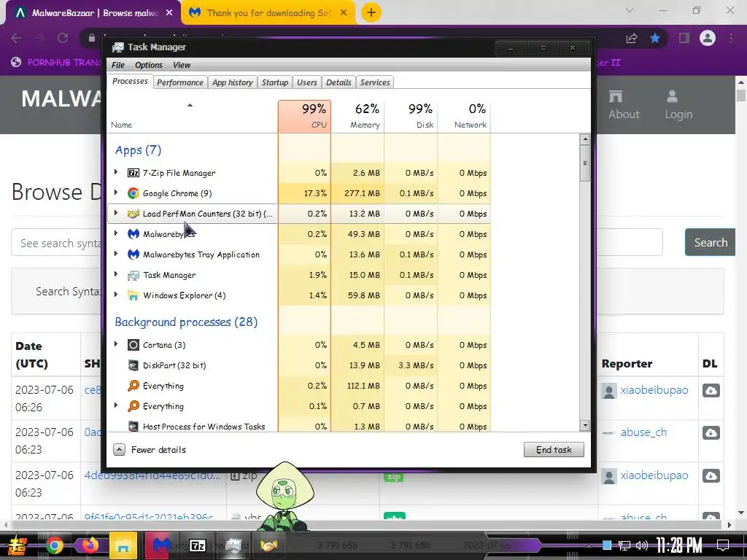This screenshot has height=560, width=747.
Task: Switch to the Services tab
Action: (x=375, y=82)
